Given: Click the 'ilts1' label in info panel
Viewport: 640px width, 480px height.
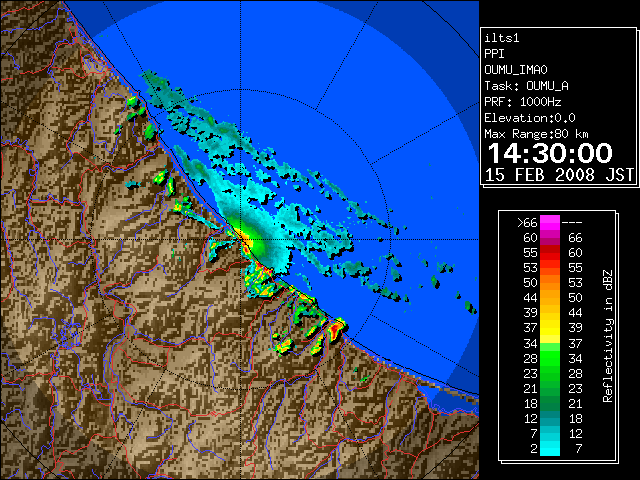Looking at the screenshot, I should [502, 38].
